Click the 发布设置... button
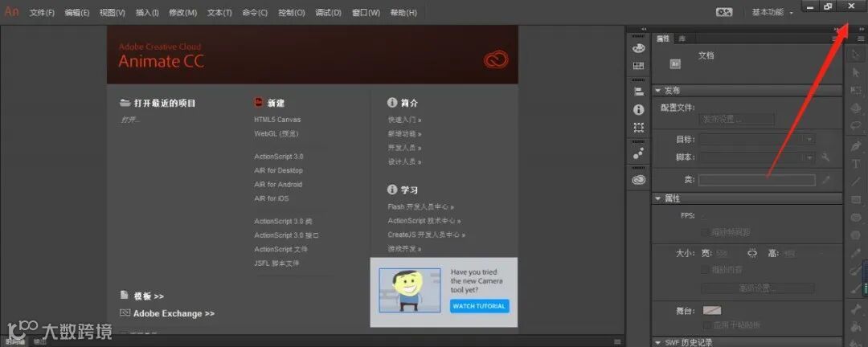Image resolution: width=868 pixels, height=347 pixels. [x=738, y=119]
